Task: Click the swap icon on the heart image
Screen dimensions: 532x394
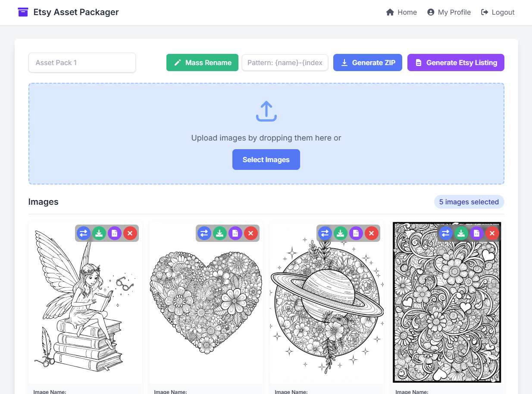Action: pyautogui.click(x=204, y=233)
